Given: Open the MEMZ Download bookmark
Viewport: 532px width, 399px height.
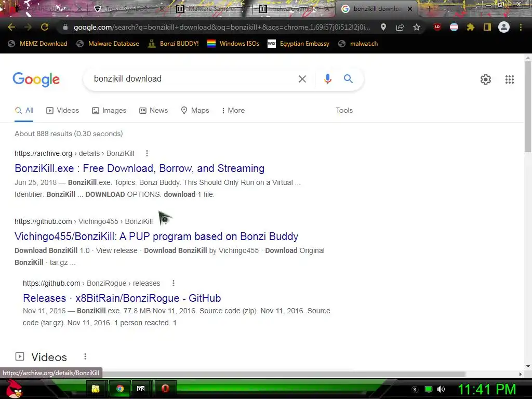Looking at the screenshot, I should pos(37,44).
